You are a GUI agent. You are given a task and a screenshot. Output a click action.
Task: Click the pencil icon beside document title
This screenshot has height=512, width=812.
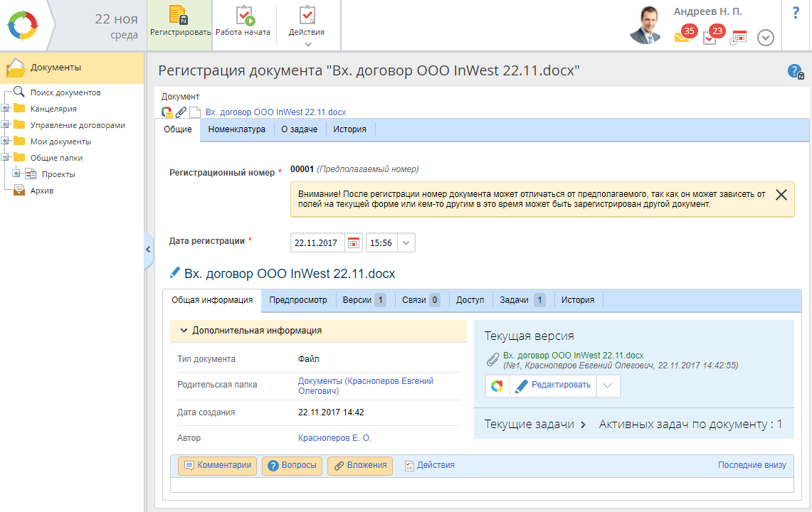click(x=175, y=274)
